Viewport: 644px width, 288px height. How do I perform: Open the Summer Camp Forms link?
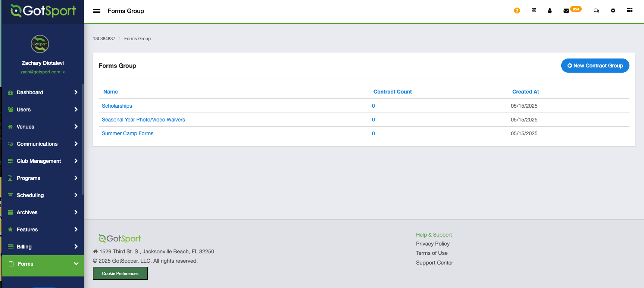pyautogui.click(x=128, y=133)
